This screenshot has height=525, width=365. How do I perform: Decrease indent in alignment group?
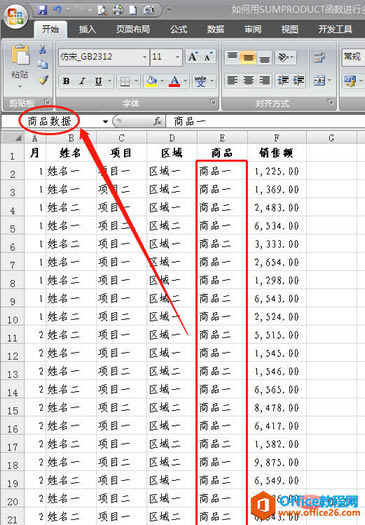tap(283, 81)
